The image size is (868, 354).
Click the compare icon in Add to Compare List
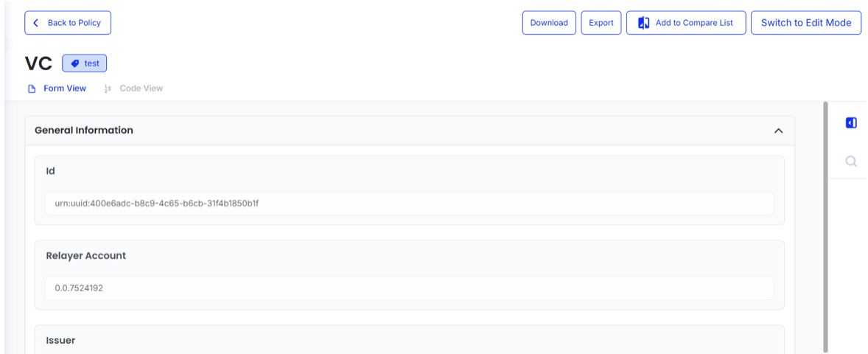click(643, 23)
